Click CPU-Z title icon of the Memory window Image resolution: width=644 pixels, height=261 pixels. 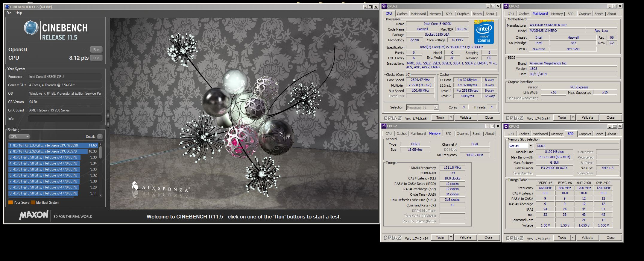click(384, 126)
